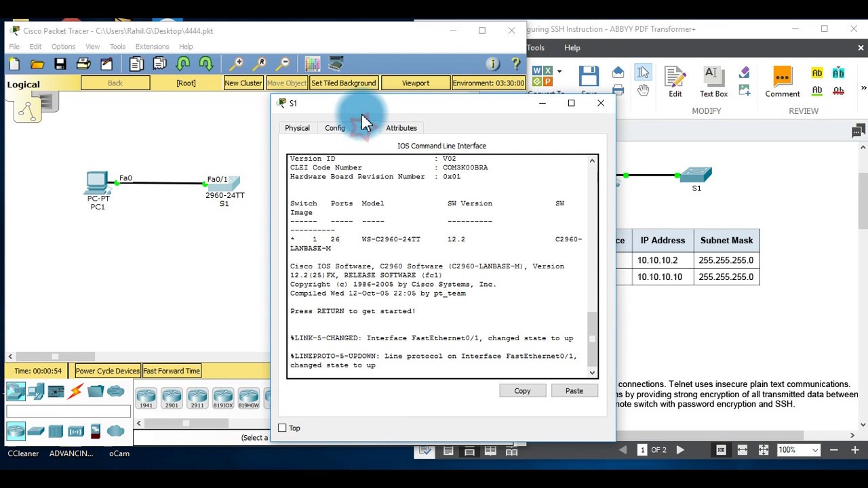
Task: Switch to the Attributes tab
Action: [x=401, y=128]
